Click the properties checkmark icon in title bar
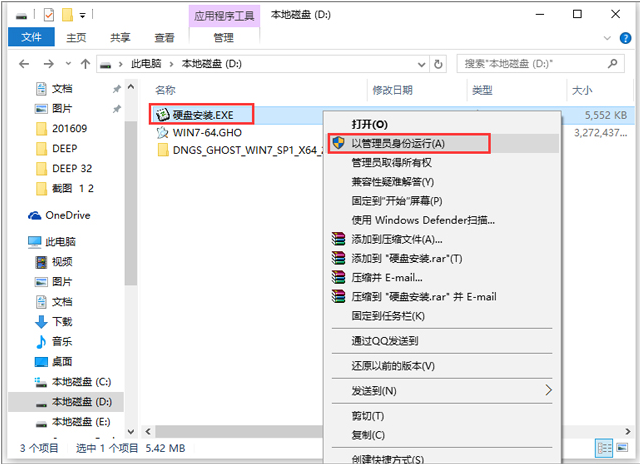Viewport: 640px width, 464px height. click(49, 15)
